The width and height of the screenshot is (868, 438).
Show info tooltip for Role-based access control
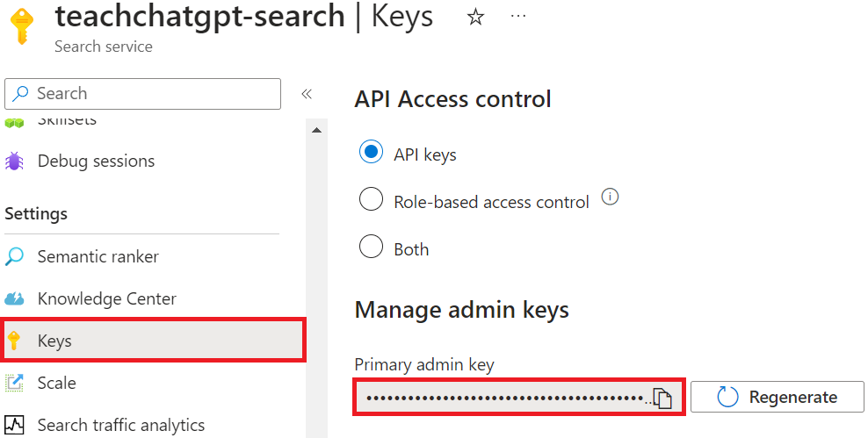(x=610, y=197)
